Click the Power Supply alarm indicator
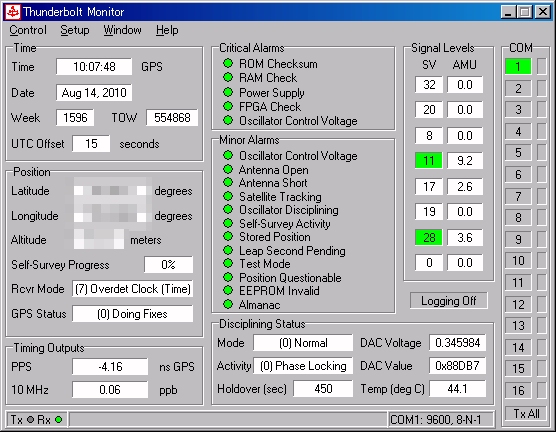This screenshot has height=432, width=556. click(228, 92)
